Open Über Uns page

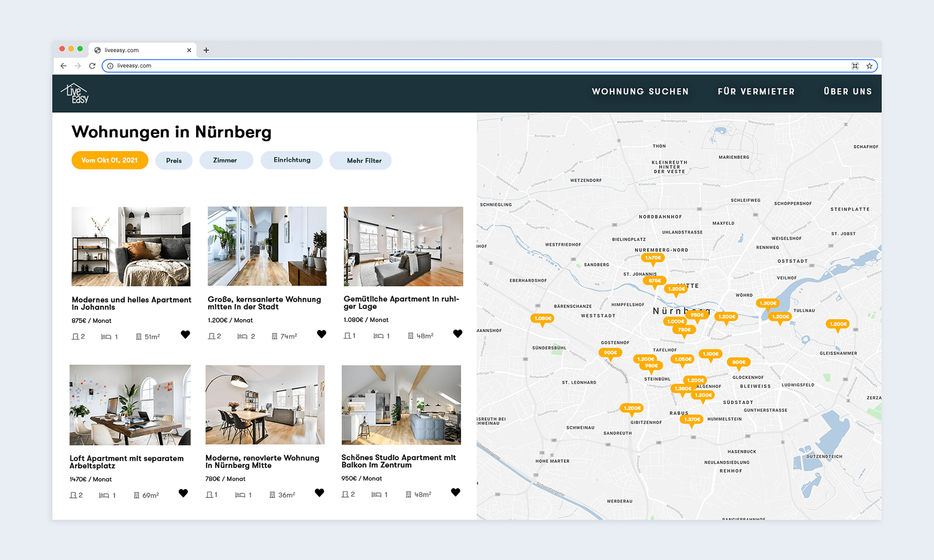(x=847, y=91)
